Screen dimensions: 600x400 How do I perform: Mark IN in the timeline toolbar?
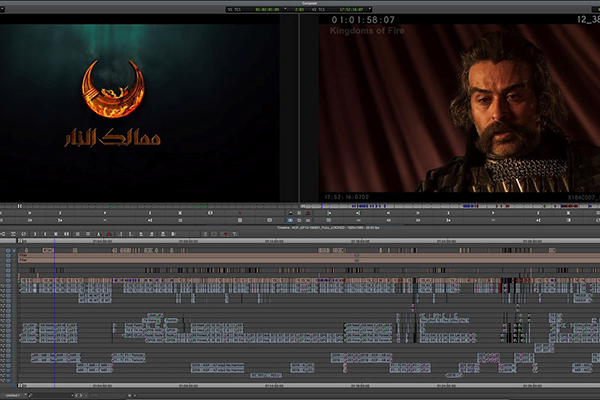(35, 234)
